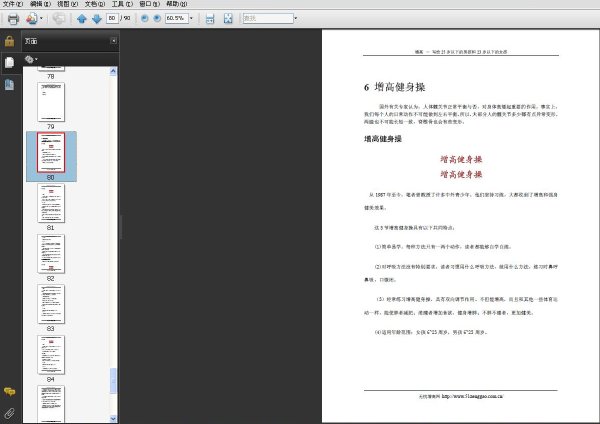Click the thumbnail panel scrollbar thumb

113,381
